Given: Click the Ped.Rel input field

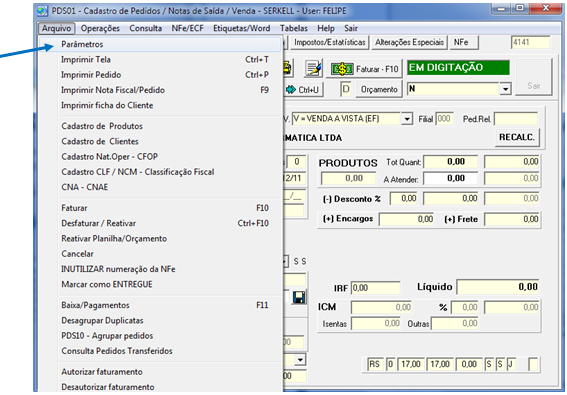Looking at the screenshot, I should coord(516,119).
